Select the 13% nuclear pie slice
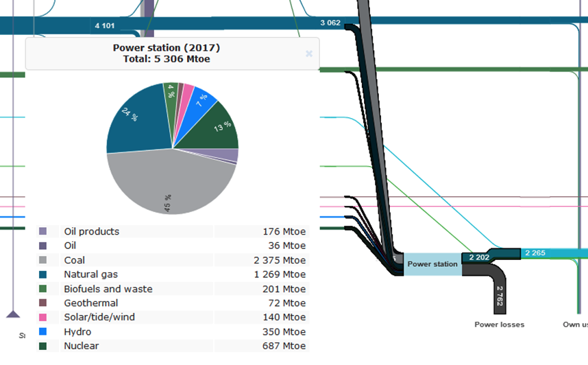The image size is (588, 365). (x=218, y=127)
